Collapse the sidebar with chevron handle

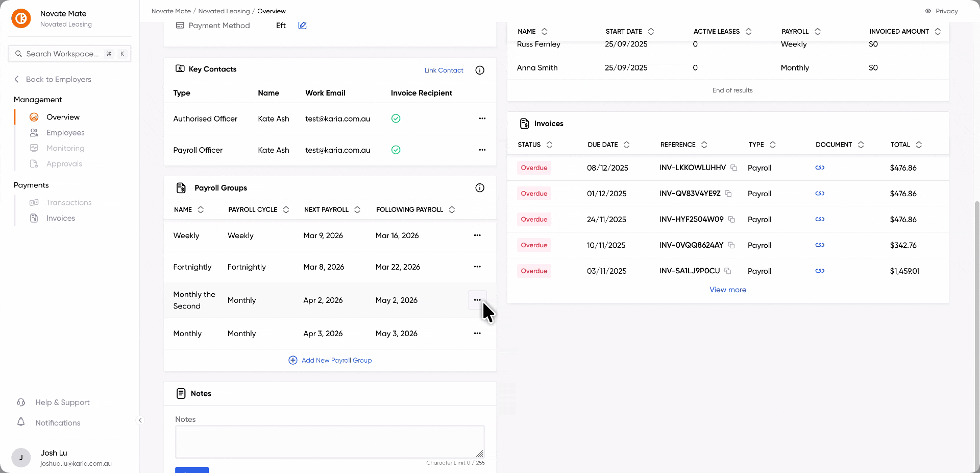(140, 420)
